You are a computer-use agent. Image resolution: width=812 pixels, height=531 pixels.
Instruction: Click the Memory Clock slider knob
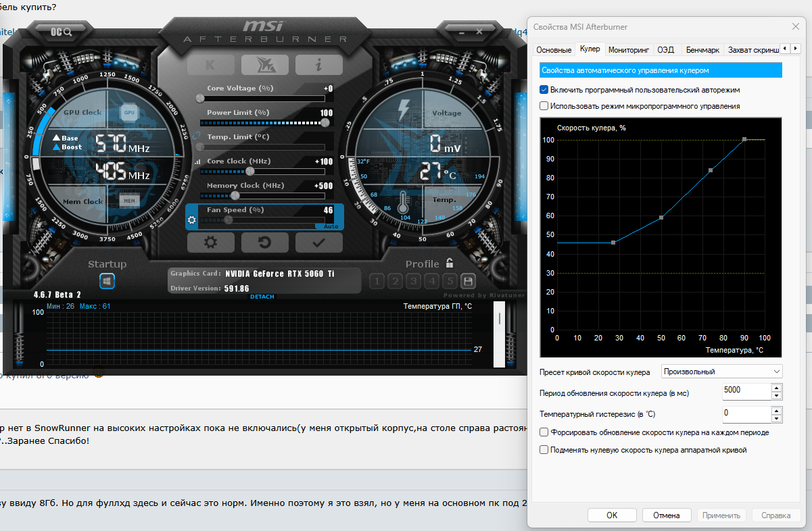pos(235,195)
